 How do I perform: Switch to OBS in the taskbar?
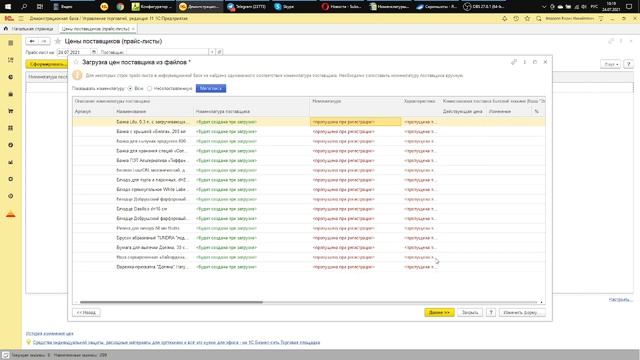(483, 7)
